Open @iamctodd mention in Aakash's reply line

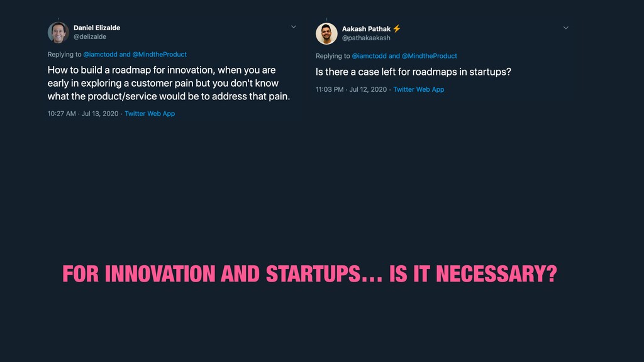(x=369, y=56)
